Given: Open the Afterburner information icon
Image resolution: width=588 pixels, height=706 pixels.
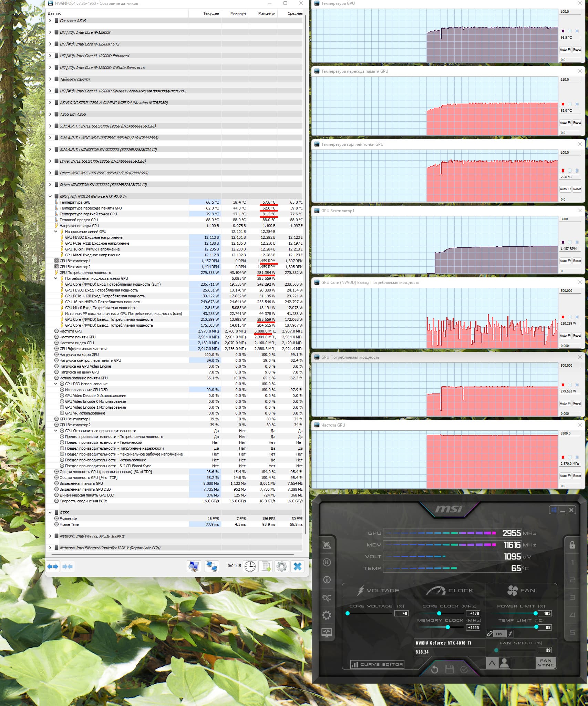Looking at the screenshot, I should coord(327,580).
